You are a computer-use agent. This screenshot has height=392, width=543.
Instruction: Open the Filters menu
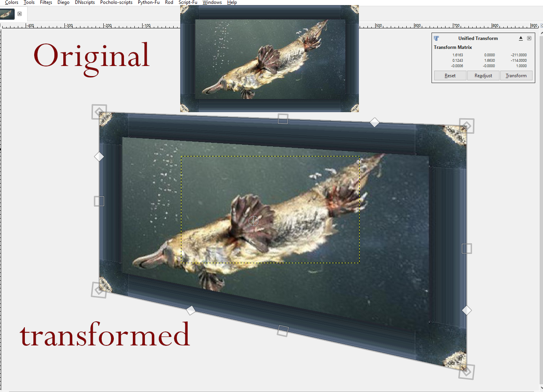pyautogui.click(x=46, y=2)
